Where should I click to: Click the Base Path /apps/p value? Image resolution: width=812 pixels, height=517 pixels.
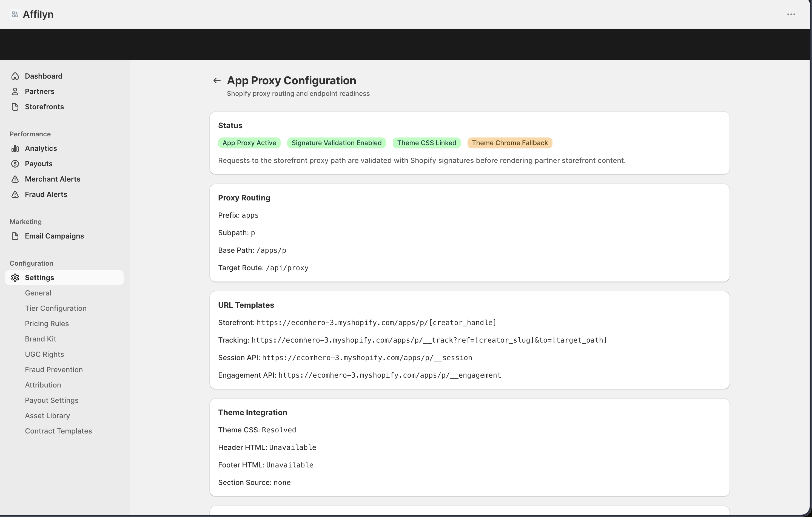point(271,250)
